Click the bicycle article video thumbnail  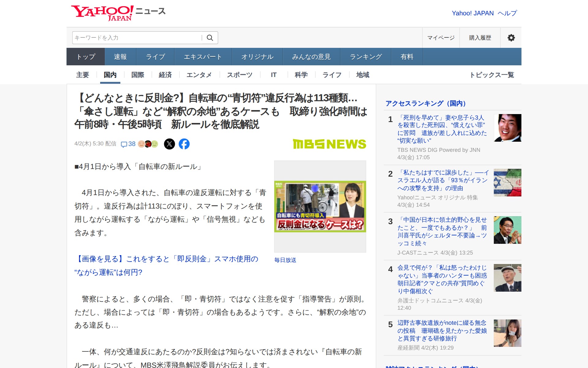coord(320,206)
